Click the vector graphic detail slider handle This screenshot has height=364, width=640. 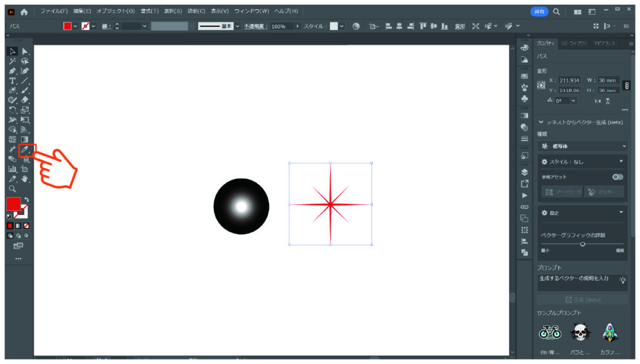pyautogui.click(x=582, y=243)
